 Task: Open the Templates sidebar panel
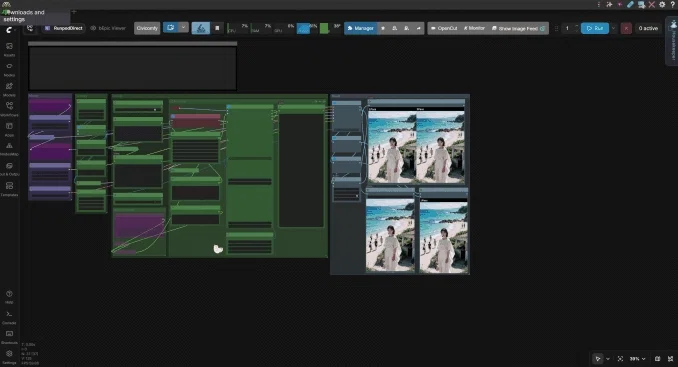pos(9,188)
